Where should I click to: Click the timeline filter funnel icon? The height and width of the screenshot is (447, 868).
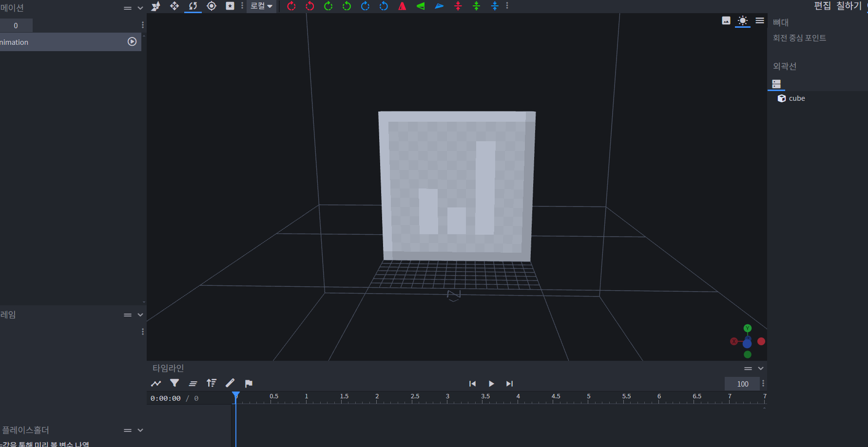(x=174, y=383)
